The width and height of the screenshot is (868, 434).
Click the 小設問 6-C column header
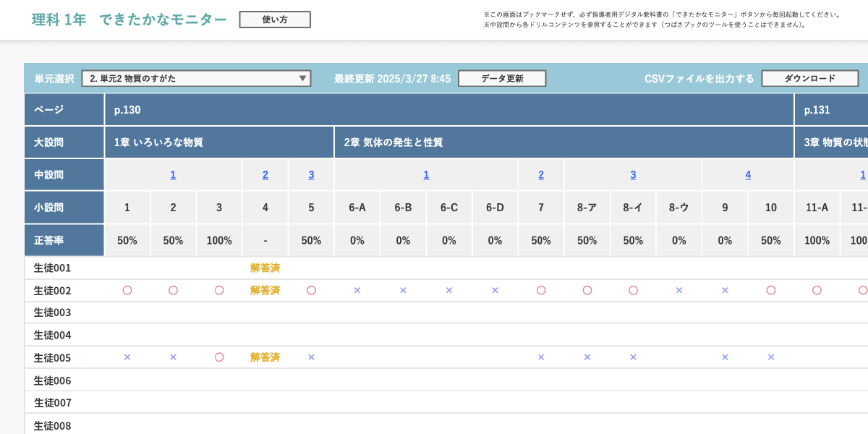[x=449, y=208]
